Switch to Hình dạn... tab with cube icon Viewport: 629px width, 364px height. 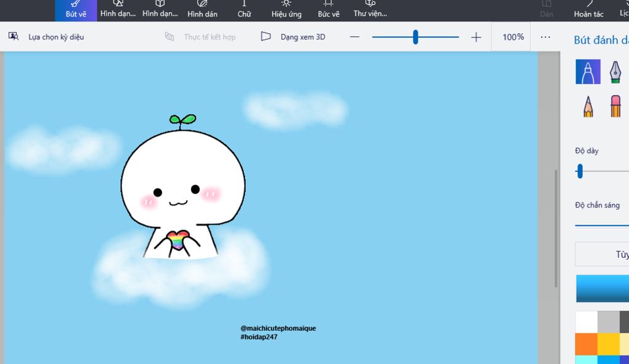point(160,10)
